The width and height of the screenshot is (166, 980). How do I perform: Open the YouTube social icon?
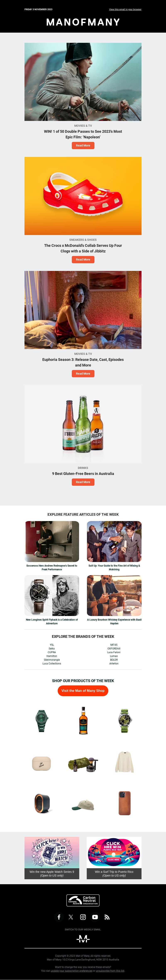pyautogui.click(x=95, y=917)
